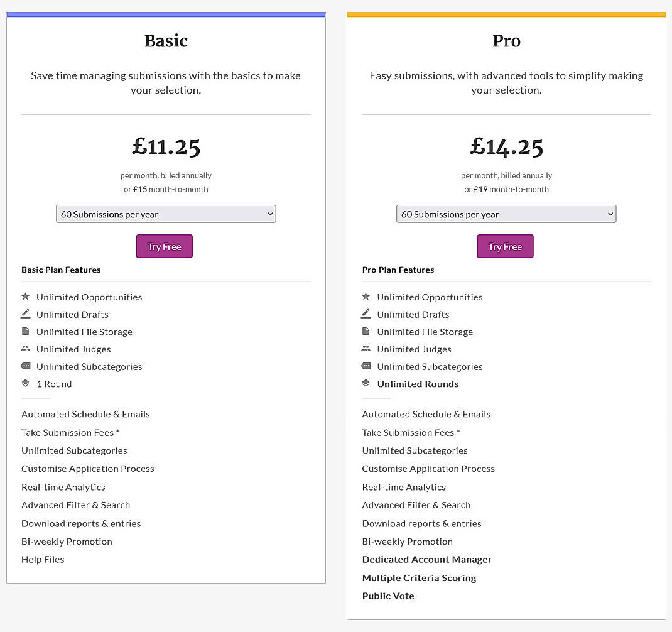
Task: Click the Help Files entry in Basic features
Action: tap(42, 559)
